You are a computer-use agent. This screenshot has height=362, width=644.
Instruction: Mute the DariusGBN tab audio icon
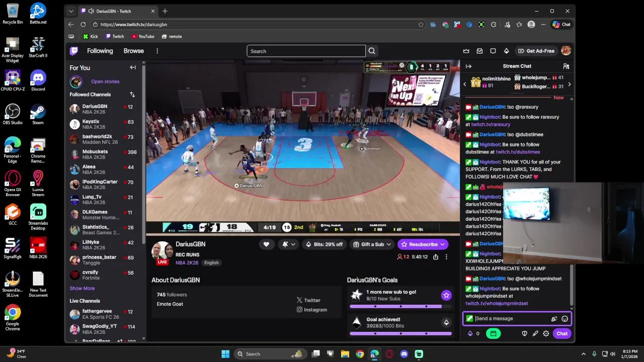coord(91,11)
